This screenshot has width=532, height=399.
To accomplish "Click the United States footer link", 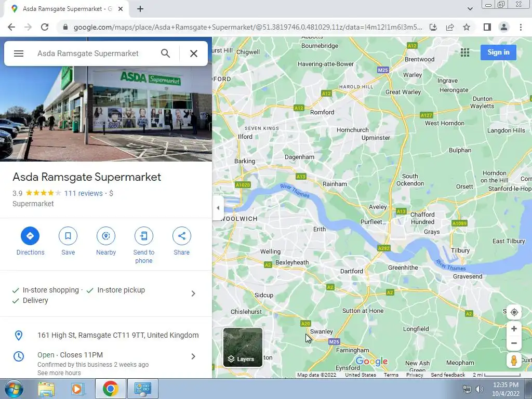I will 361,375.
